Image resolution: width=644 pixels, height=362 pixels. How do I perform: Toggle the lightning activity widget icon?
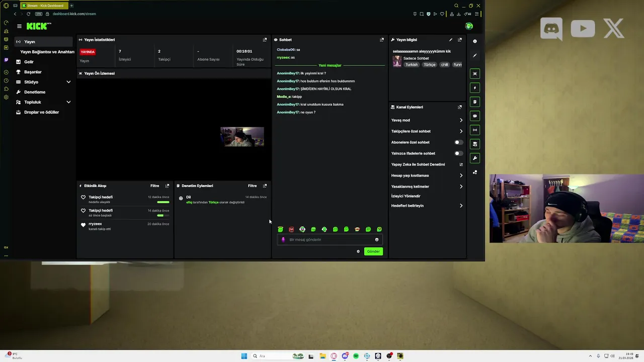click(x=475, y=88)
